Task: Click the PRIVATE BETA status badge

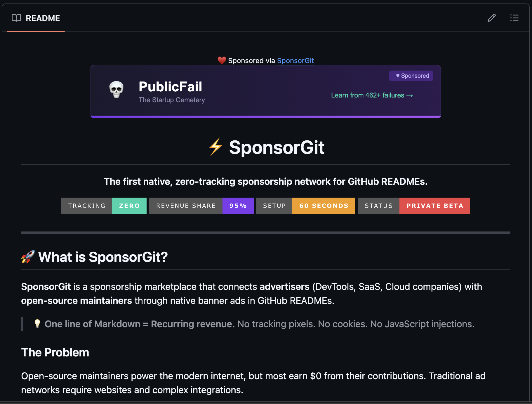Action: coord(434,206)
